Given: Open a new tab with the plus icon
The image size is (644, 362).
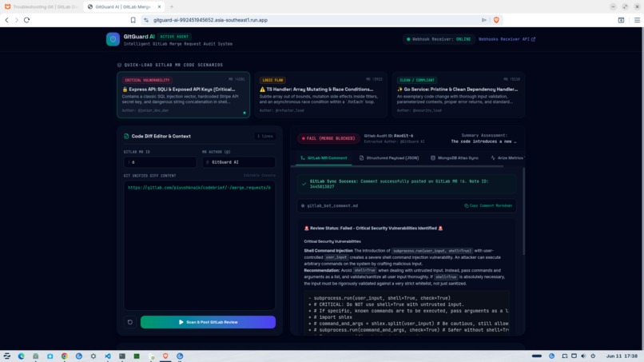Looking at the screenshot, I should click(172, 6).
